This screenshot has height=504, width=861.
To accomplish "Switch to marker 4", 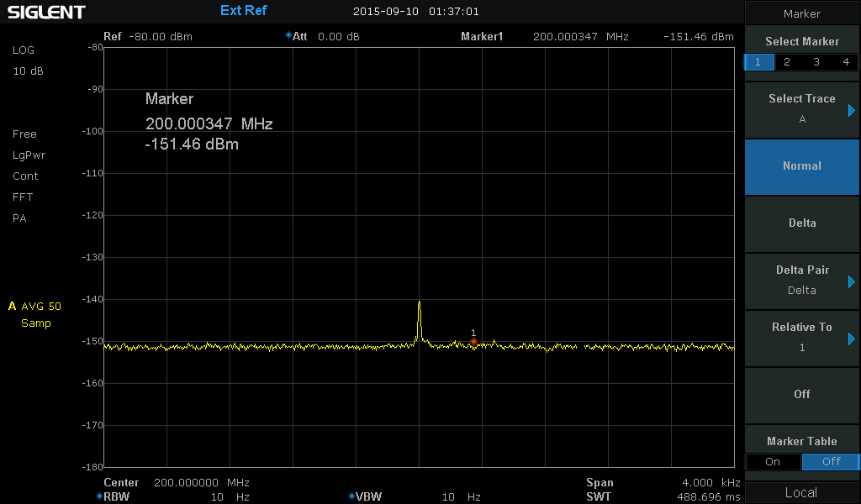I will [x=845, y=62].
